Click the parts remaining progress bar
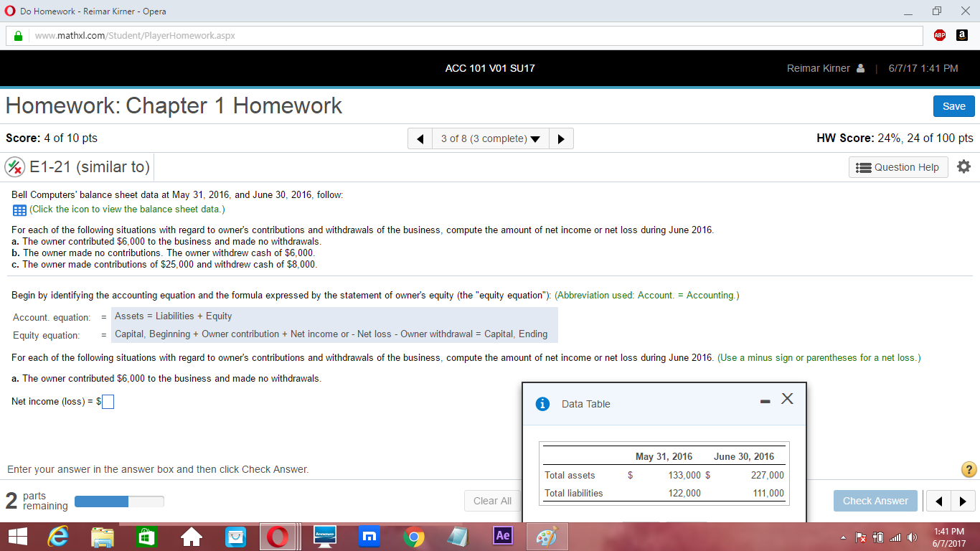This screenshot has width=980, height=551. pos(119,501)
